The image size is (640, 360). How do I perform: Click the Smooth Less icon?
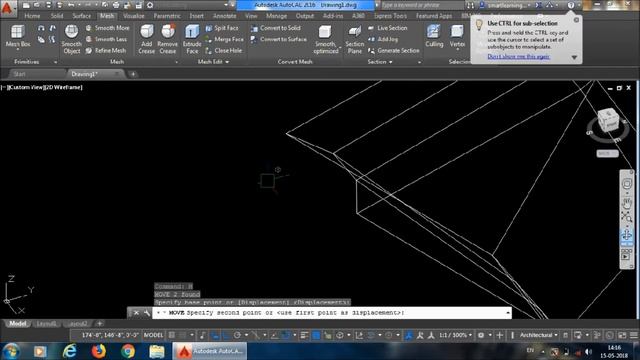(89, 39)
